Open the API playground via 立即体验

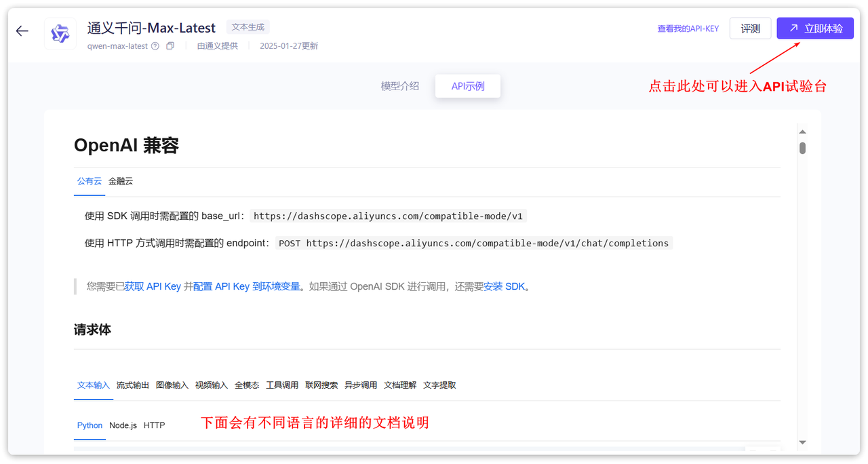point(814,28)
